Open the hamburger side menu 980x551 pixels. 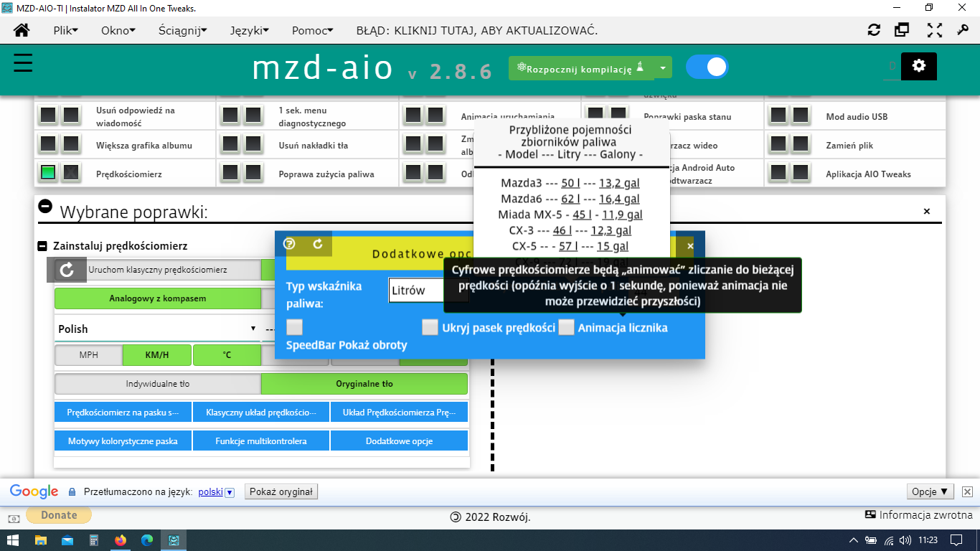pyautogui.click(x=23, y=63)
